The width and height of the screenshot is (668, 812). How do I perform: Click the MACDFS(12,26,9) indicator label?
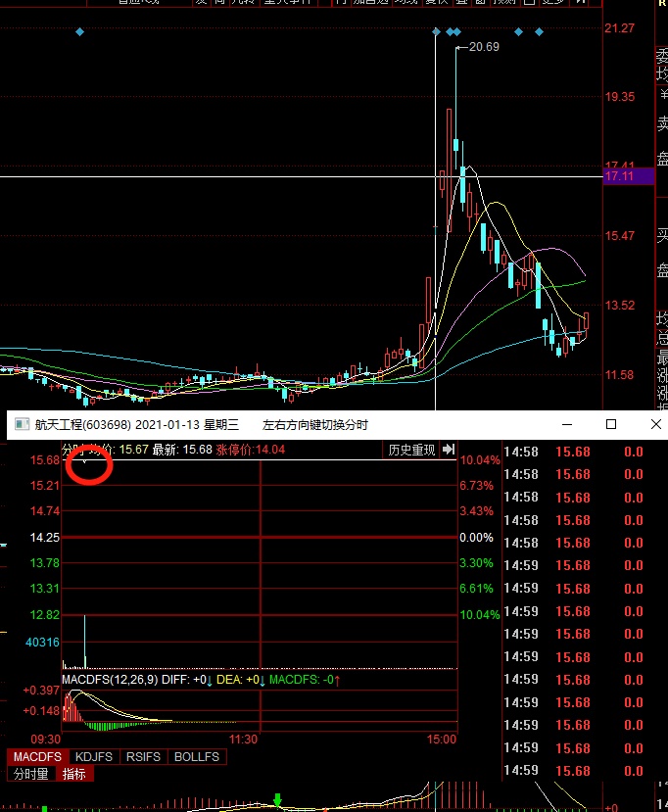click(110, 680)
